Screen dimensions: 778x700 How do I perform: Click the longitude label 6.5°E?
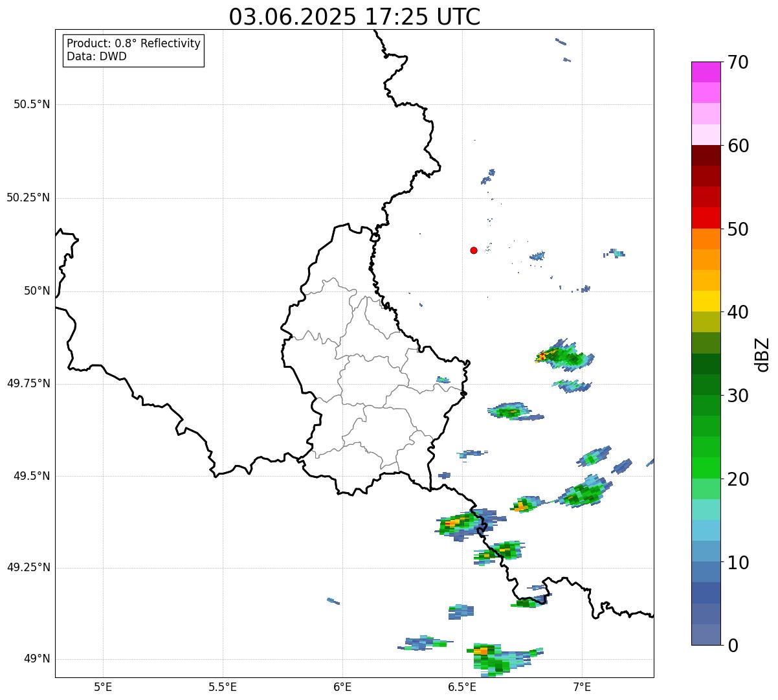click(x=462, y=686)
